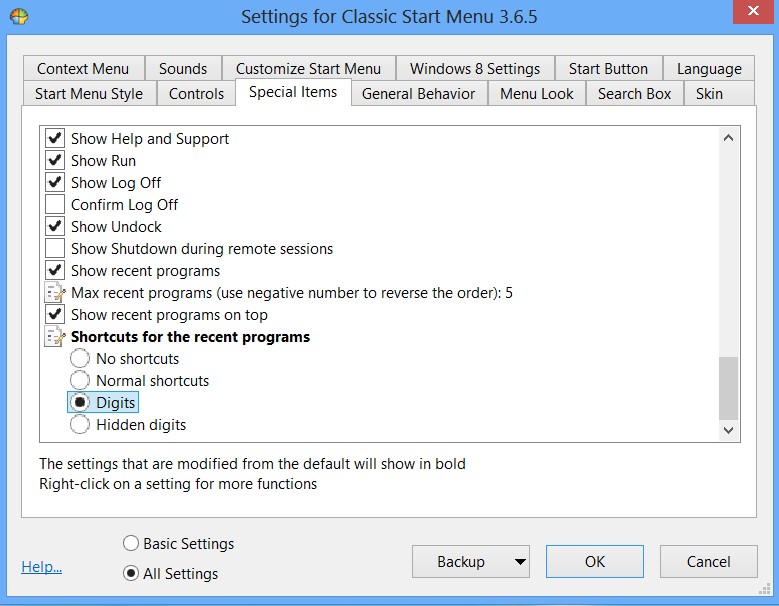Open the Backup dropdown arrow
This screenshot has height=606, width=779.
pos(520,562)
